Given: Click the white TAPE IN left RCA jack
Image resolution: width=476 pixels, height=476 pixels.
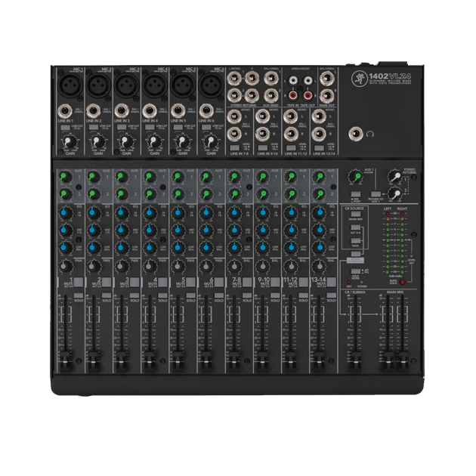Looking at the screenshot, I should tap(293, 80).
